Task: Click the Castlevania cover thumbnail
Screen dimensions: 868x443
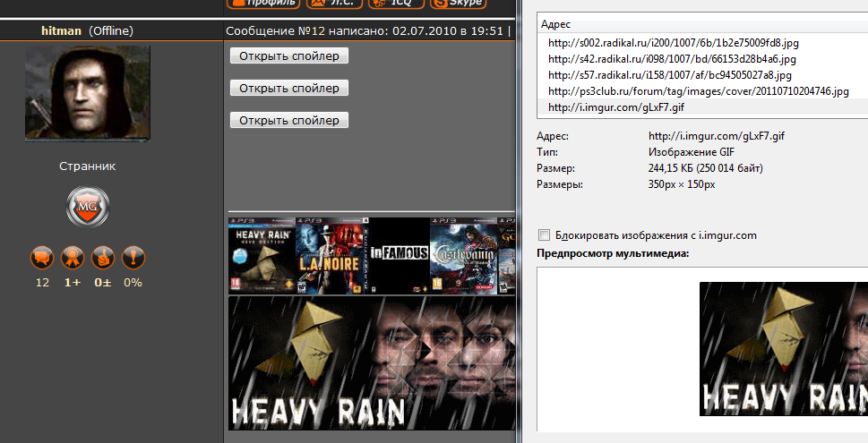Action: tap(464, 255)
